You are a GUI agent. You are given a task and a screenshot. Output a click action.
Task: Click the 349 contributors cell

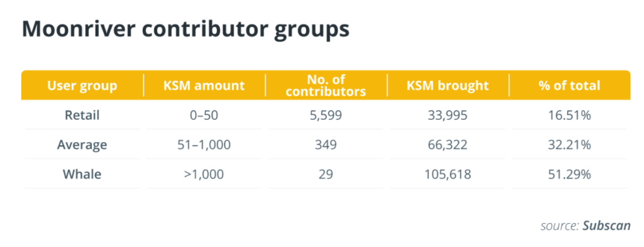tap(326, 145)
